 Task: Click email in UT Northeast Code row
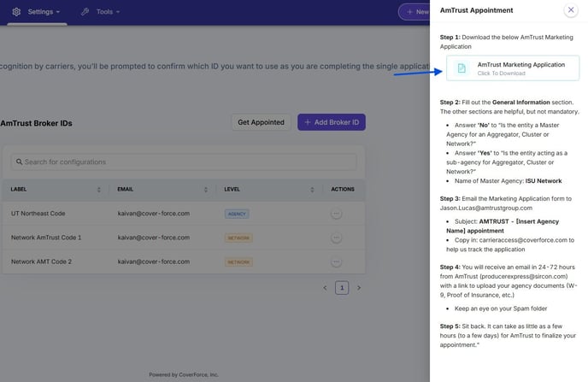154,214
